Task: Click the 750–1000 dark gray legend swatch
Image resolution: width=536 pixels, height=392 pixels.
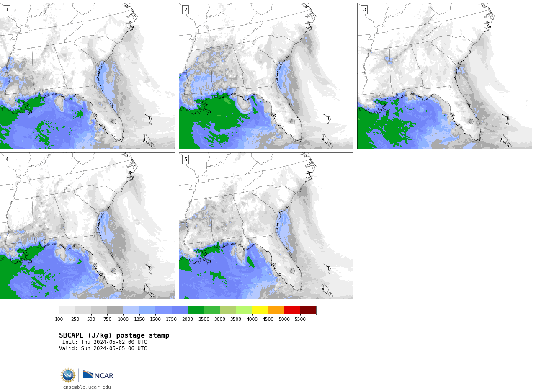Action: coord(115,310)
